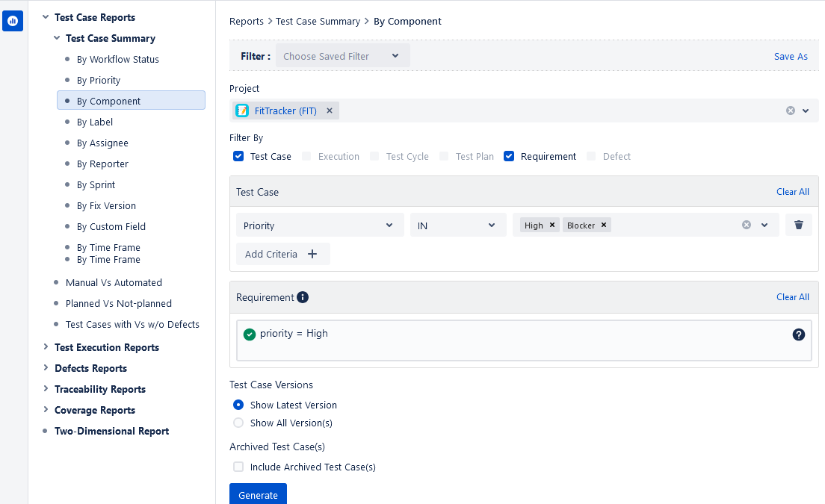Screen dimensions: 825x504
Task: Uncheck the Test Case filter checkbox
Action: coord(238,156)
